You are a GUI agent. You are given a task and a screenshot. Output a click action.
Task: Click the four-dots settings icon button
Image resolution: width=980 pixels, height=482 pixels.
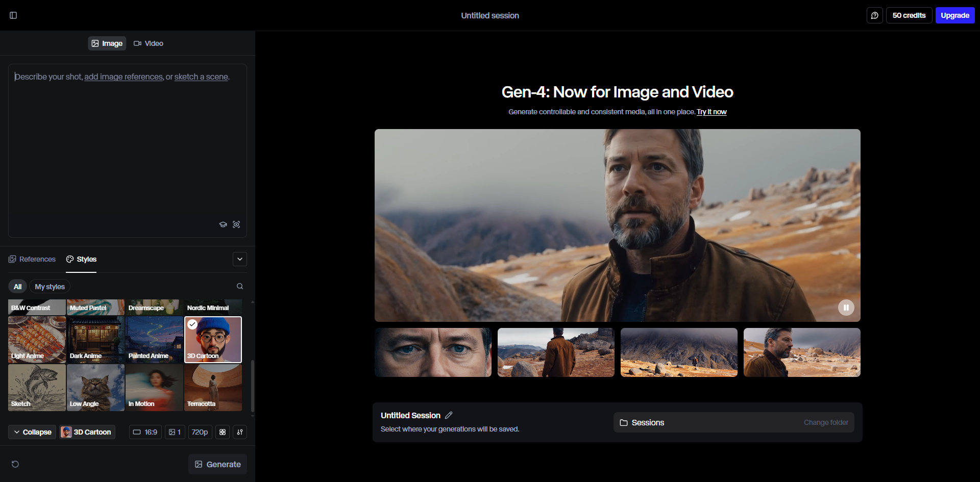coord(223,432)
